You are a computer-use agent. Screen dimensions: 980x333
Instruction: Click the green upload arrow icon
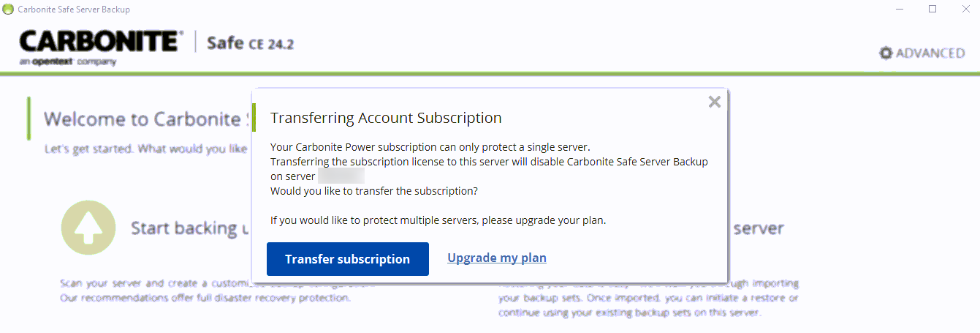tap(88, 228)
